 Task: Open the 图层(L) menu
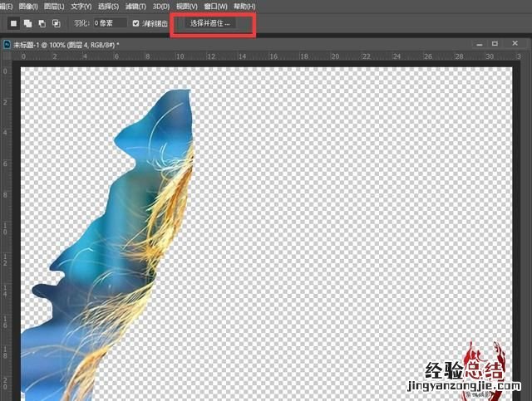click(x=54, y=7)
